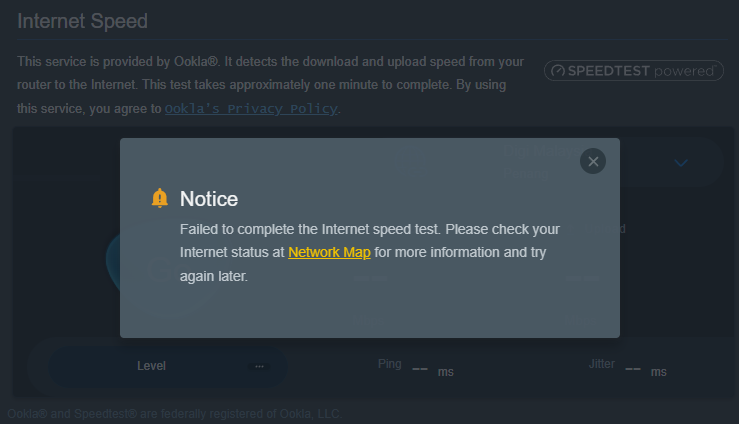The width and height of the screenshot is (739, 424).
Task: Click the orange bell alert icon
Action: coord(160,198)
